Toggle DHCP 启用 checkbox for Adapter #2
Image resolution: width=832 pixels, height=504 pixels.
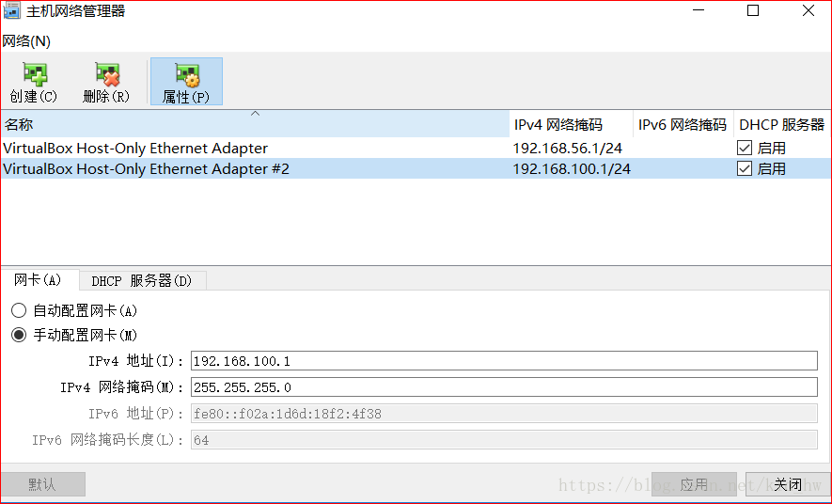pyautogui.click(x=745, y=168)
